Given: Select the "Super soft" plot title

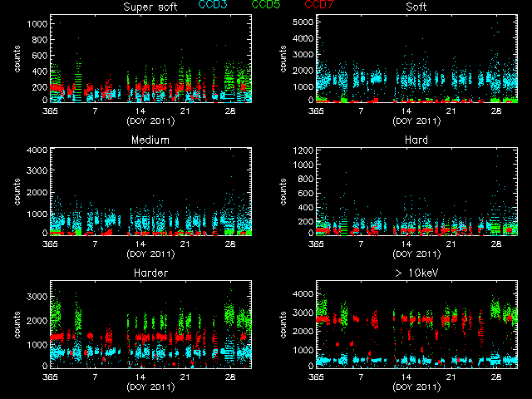Looking at the screenshot, I should [x=150, y=7].
